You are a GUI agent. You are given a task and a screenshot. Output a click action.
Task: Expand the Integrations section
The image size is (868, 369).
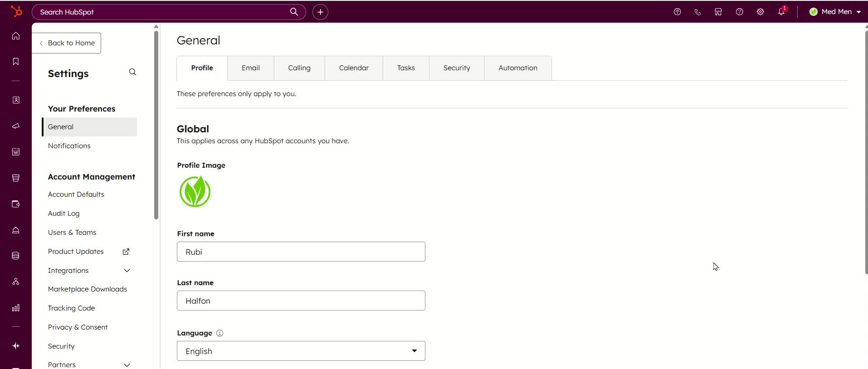pyautogui.click(x=127, y=271)
